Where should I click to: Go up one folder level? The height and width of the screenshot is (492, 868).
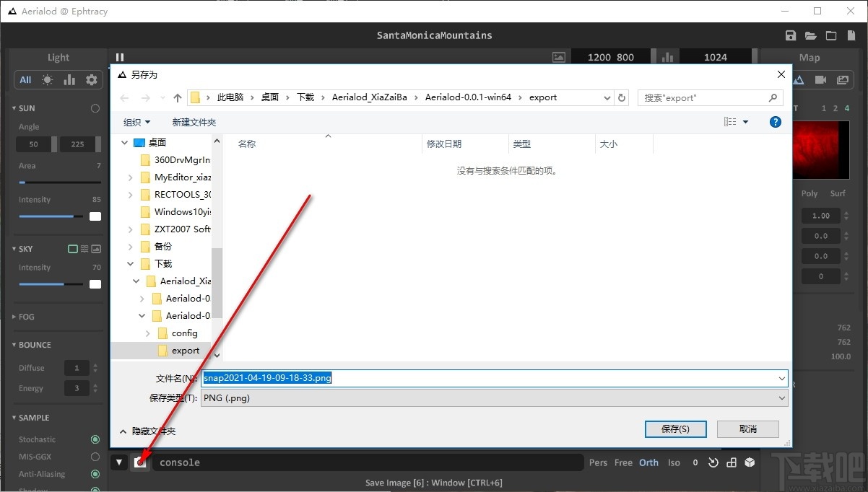click(x=178, y=97)
